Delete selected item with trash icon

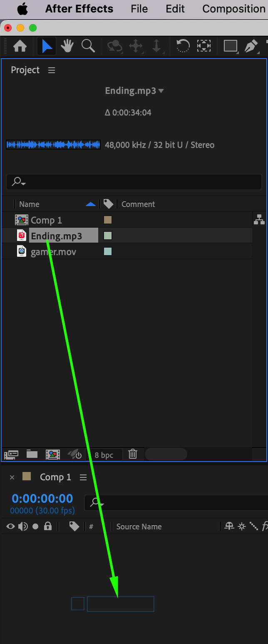133,454
